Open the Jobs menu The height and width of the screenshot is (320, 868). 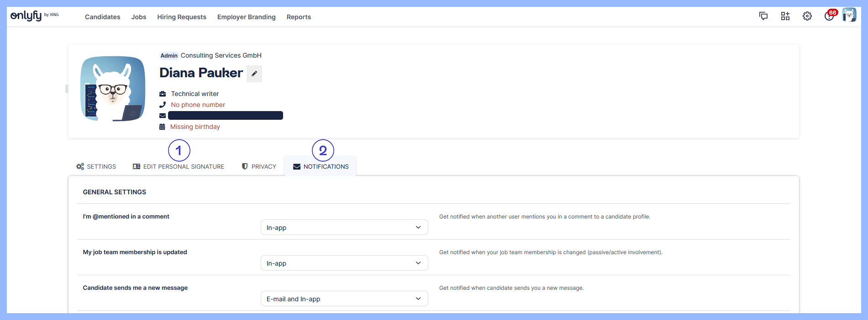point(139,17)
